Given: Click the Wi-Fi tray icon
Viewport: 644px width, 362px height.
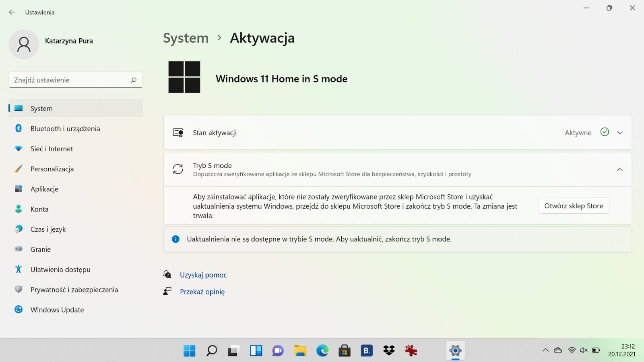Looking at the screenshot, I should pyautogui.click(x=572, y=350).
